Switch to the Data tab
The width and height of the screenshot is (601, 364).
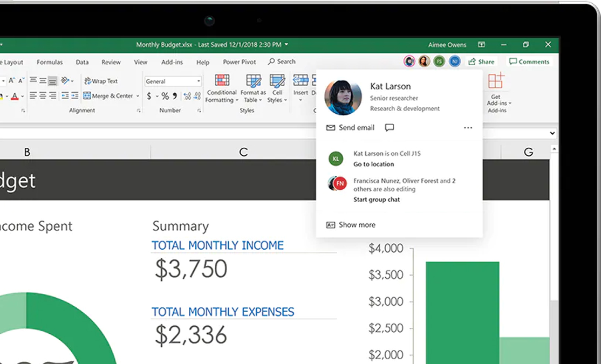82,62
